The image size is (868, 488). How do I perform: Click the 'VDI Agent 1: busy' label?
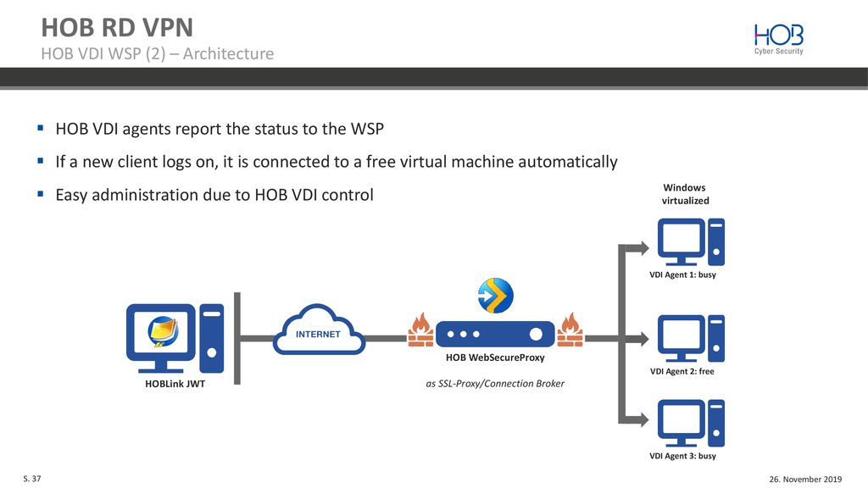pyautogui.click(x=682, y=275)
